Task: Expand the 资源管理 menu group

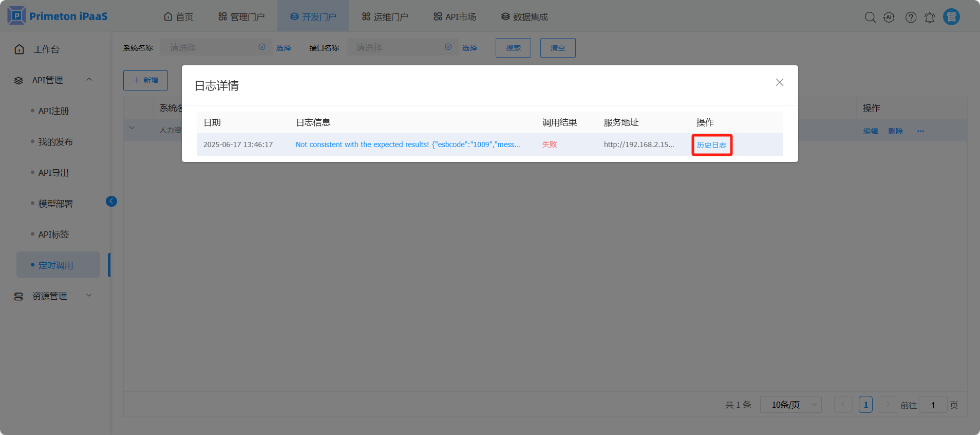Action: click(x=89, y=296)
